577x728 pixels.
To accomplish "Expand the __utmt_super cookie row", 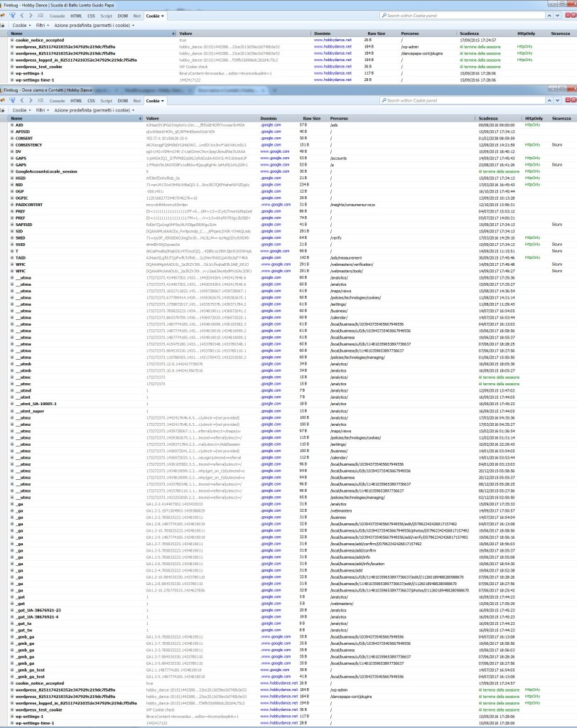I will pyautogui.click(x=12, y=412).
